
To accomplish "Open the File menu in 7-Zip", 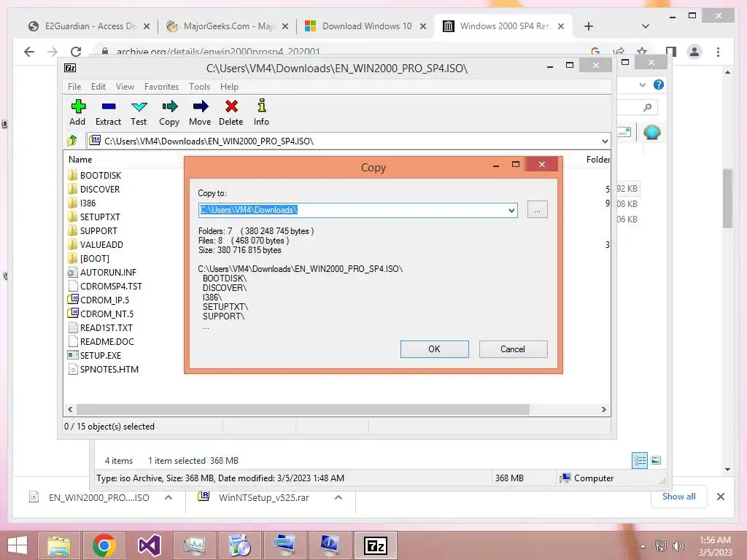I will [x=74, y=87].
